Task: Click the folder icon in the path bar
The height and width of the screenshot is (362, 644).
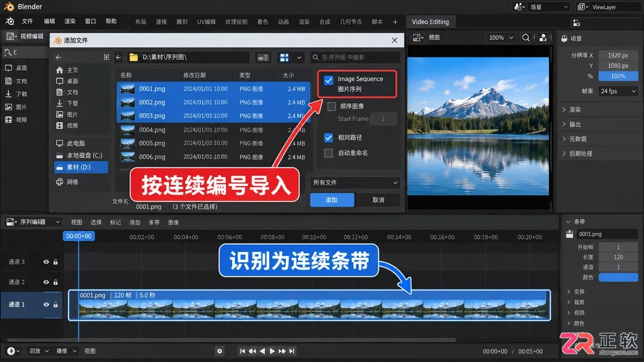Action: pos(134,57)
